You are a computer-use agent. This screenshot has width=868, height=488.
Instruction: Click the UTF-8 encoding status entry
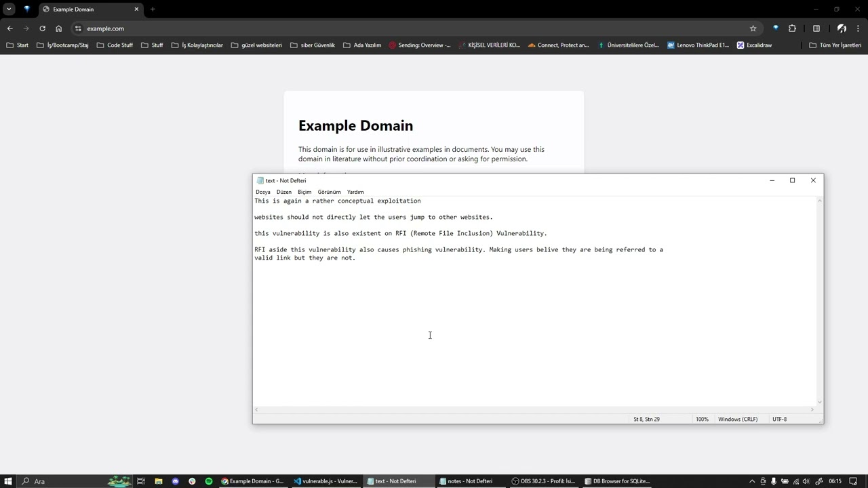(779, 419)
